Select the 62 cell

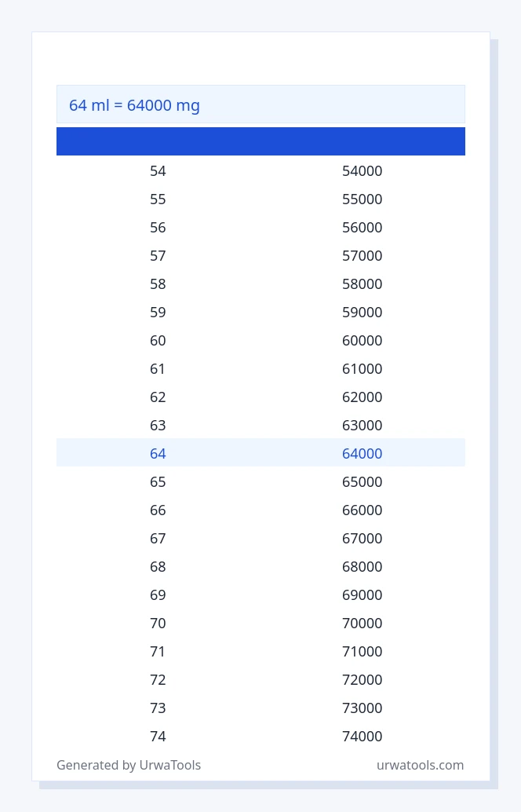coord(158,397)
